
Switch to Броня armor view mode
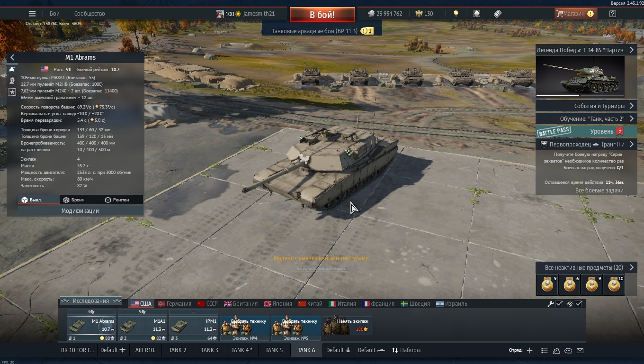click(x=73, y=200)
